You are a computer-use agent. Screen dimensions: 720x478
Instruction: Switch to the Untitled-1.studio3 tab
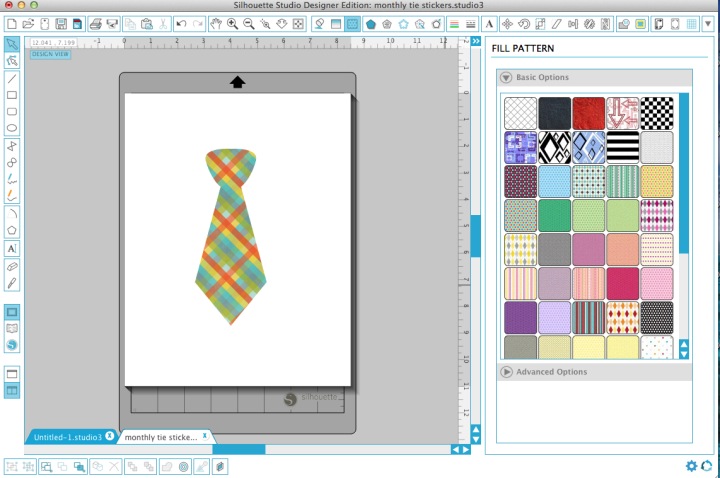(67, 437)
